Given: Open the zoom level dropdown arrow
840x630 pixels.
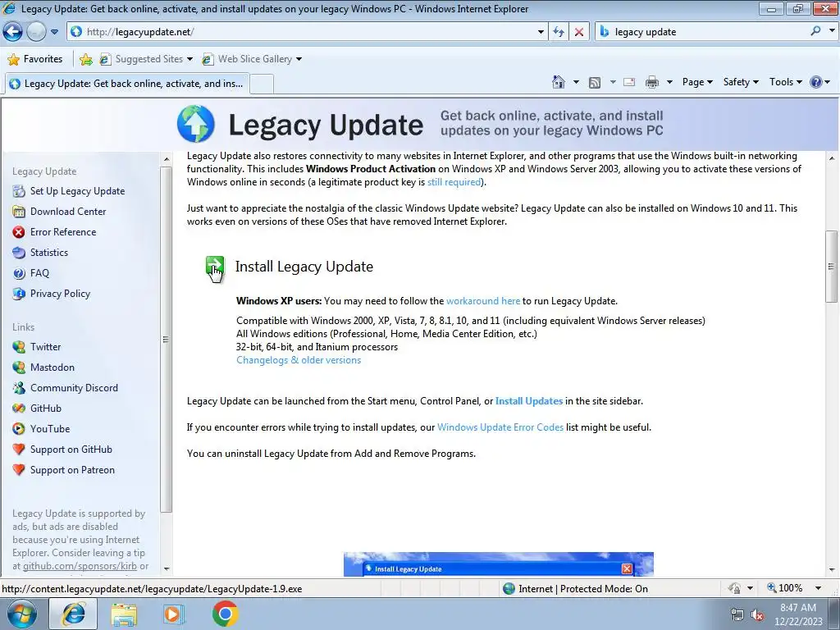Looking at the screenshot, I should 818,588.
